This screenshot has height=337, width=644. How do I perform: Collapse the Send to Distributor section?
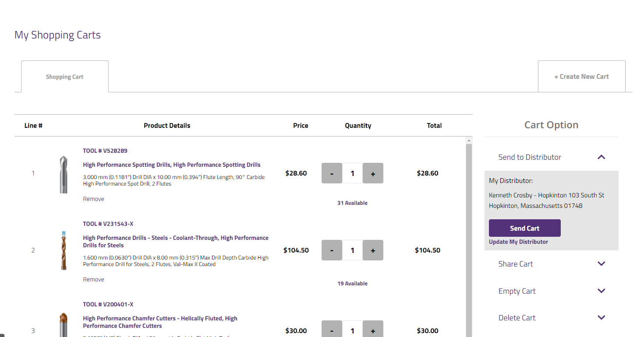tap(601, 157)
